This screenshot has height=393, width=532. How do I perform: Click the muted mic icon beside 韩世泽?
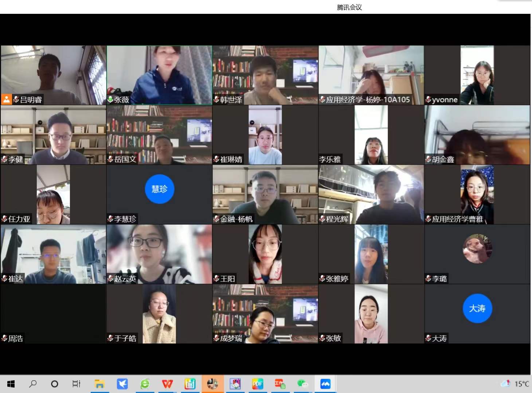216,99
